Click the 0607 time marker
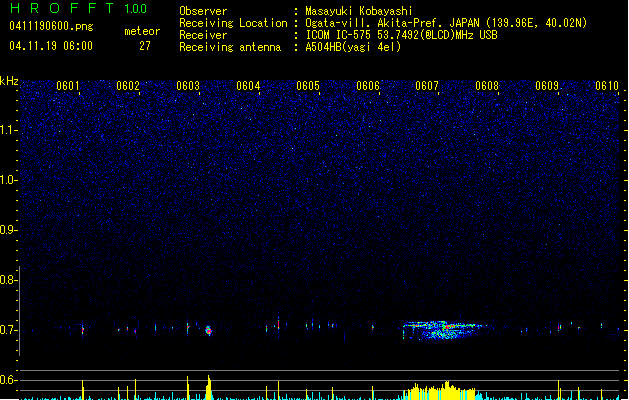 [427, 86]
